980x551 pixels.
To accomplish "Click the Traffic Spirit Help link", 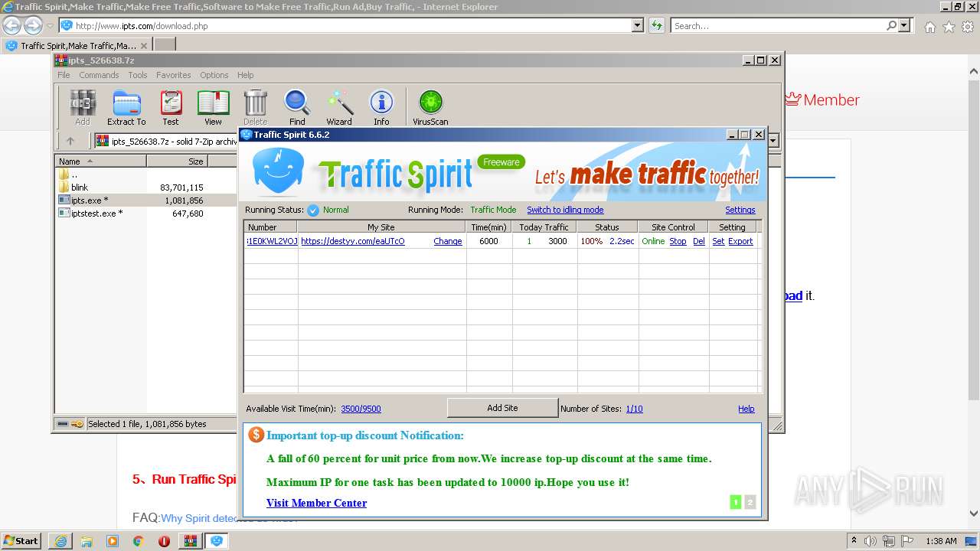I will (746, 409).
